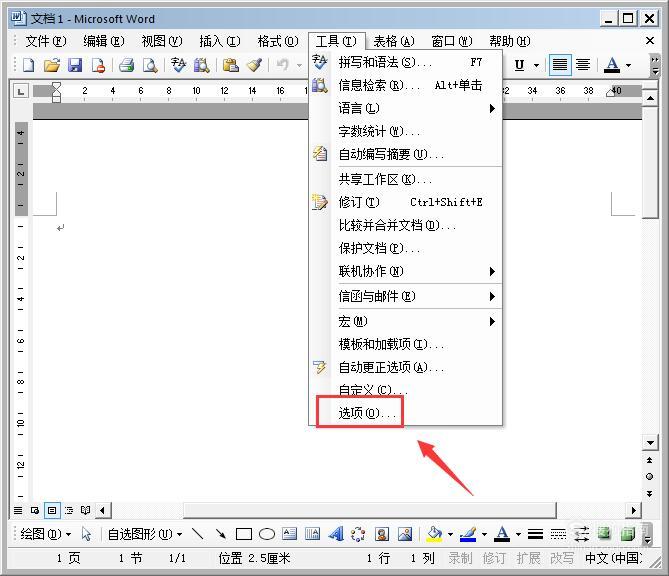
Task: Toggle 改写 overtype mode in status bar
Action: (561, 558)
